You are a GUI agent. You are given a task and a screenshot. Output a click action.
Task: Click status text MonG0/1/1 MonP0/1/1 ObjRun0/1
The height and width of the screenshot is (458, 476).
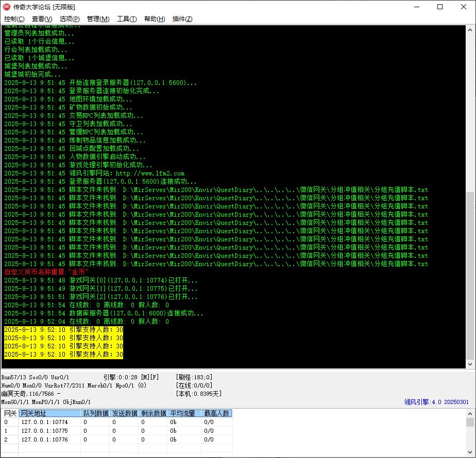coord(46,402)
